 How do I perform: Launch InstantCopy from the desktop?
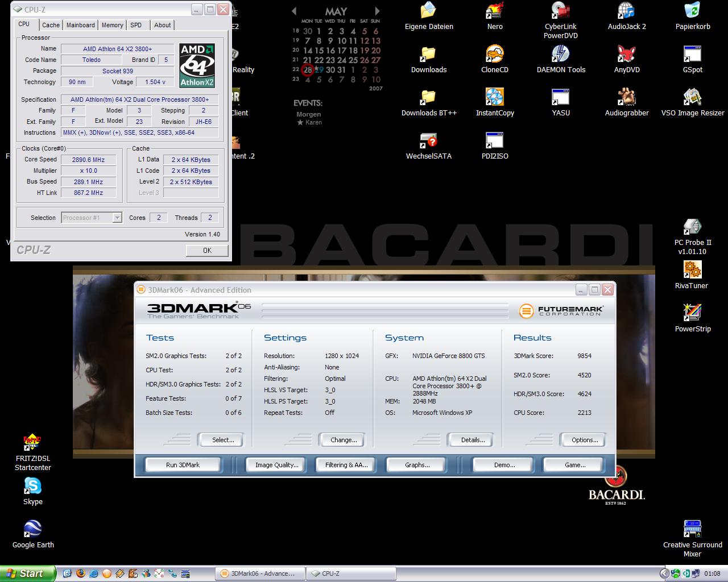(495, 103)
